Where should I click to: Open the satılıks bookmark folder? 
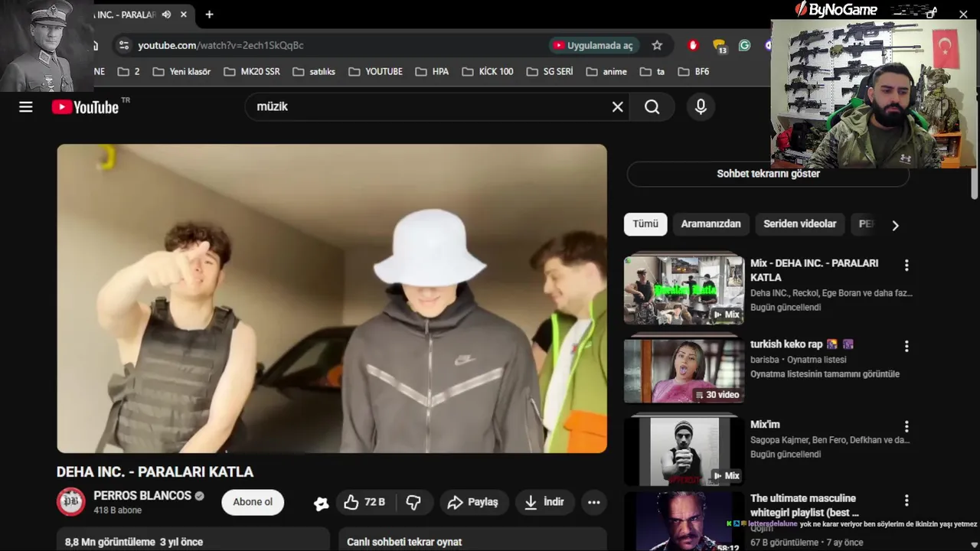tap(314, 71)
